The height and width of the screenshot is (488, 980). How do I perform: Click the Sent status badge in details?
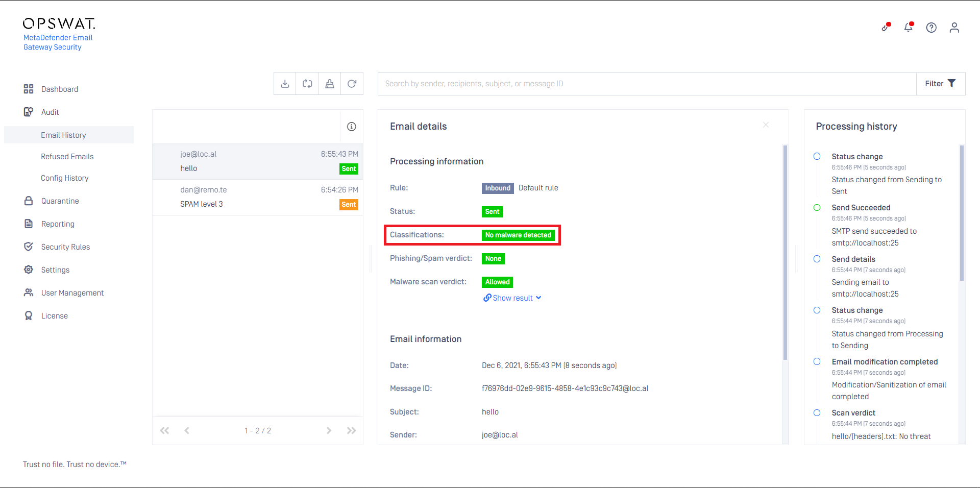pos(492,212)
